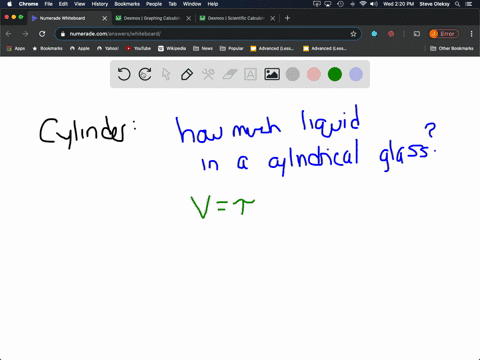Close the Desmos Scientific Calculator tab
The image size is (480, 360).
tap(273, 18)
